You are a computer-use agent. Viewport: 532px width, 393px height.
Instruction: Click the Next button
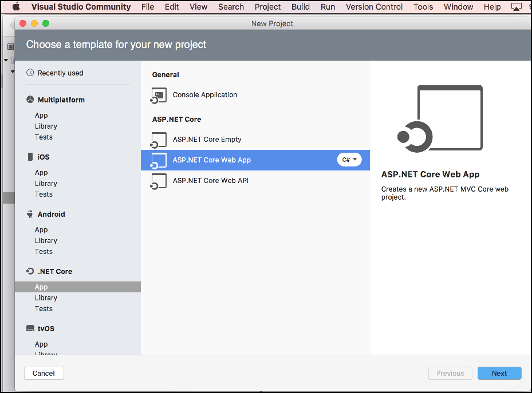pos(499,373)
